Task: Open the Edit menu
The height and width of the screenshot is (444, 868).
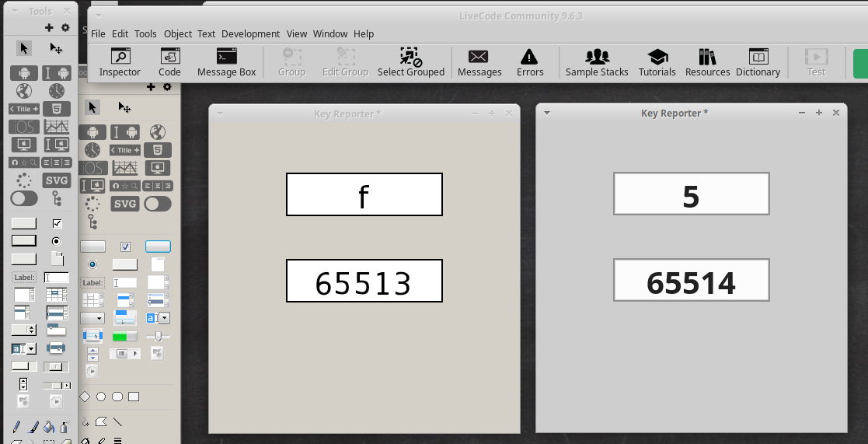Action: pos(120,33)
